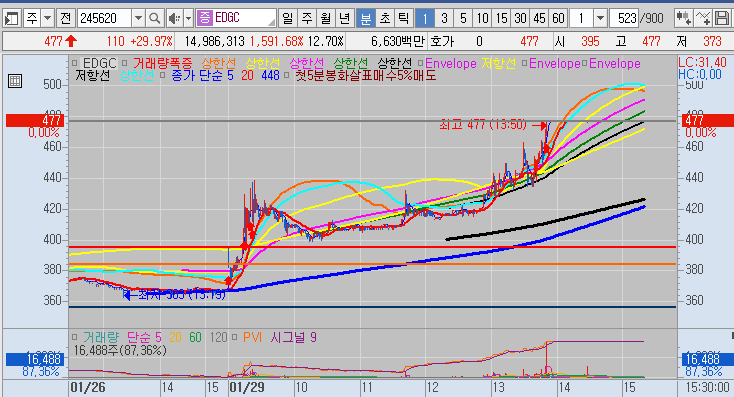Expand the stock code 245620 dropdown
The image size is (734, 397).
click(x=139, y=19)
